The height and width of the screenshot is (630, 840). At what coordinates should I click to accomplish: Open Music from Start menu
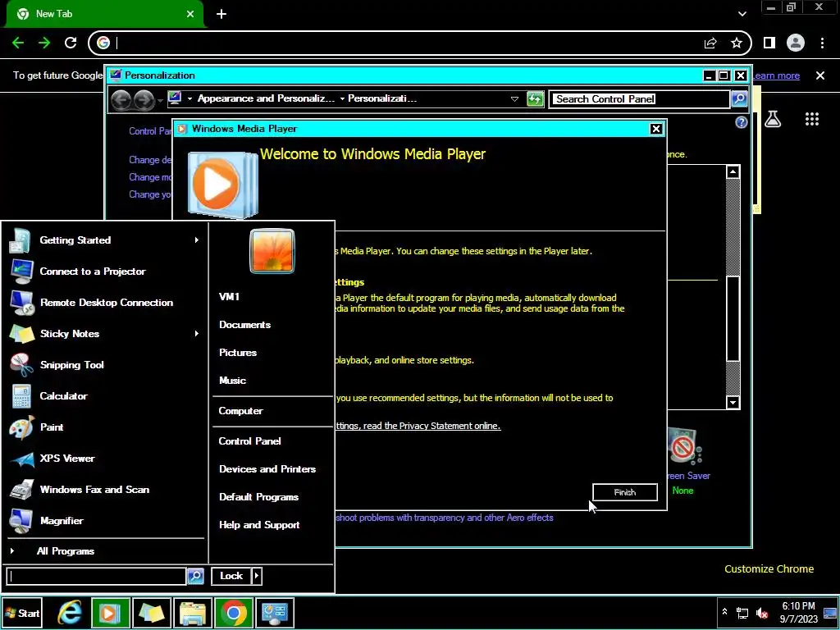click(x=232, y=381)
